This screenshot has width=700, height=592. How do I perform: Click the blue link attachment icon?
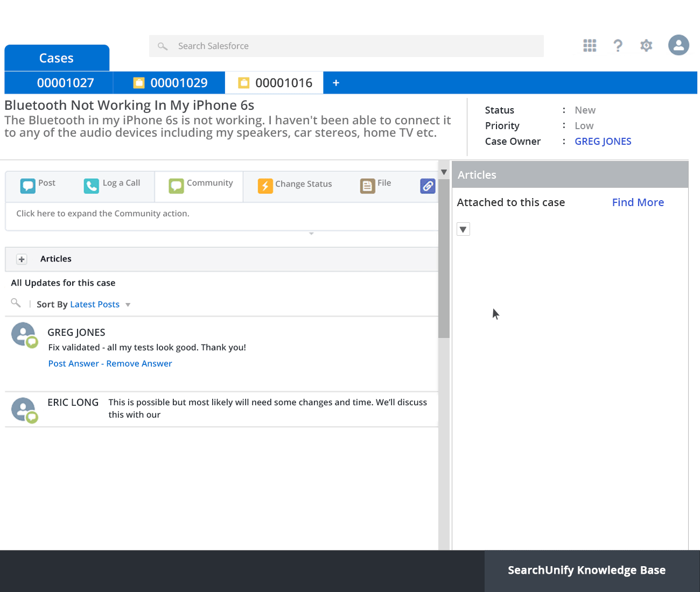click(428, 186)
